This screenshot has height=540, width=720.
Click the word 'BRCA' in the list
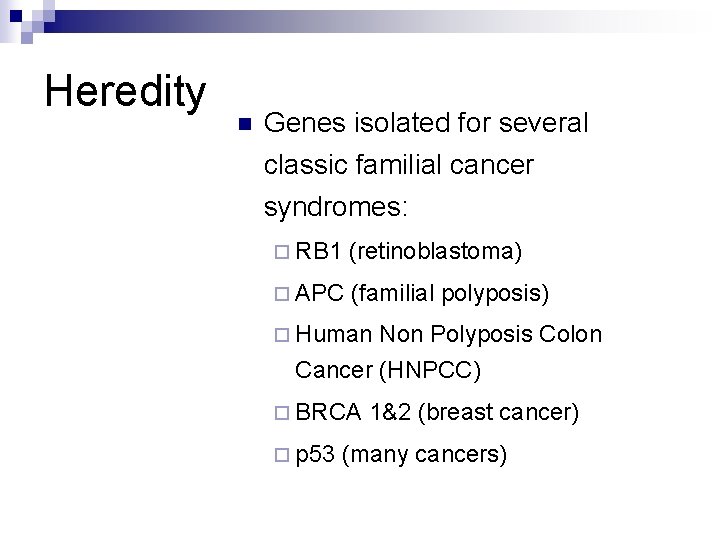click(x=328, y=412)
